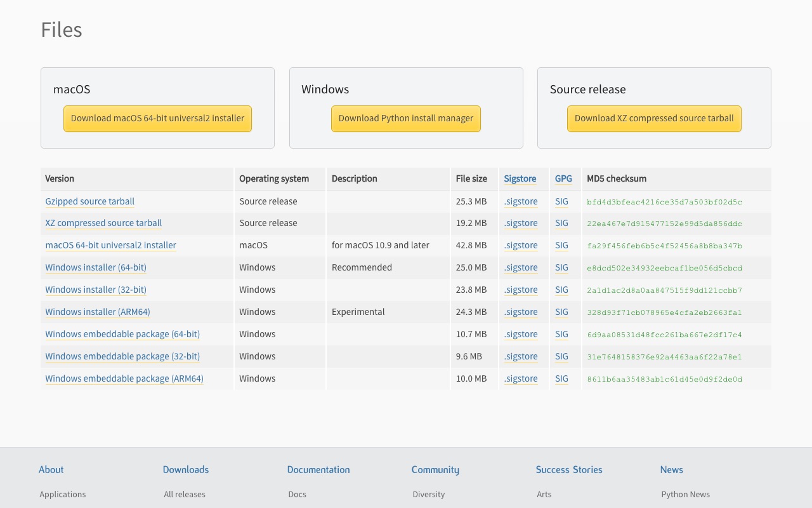
Task: Open Success Stories footer heading
Action: click(x=569, y=470)
